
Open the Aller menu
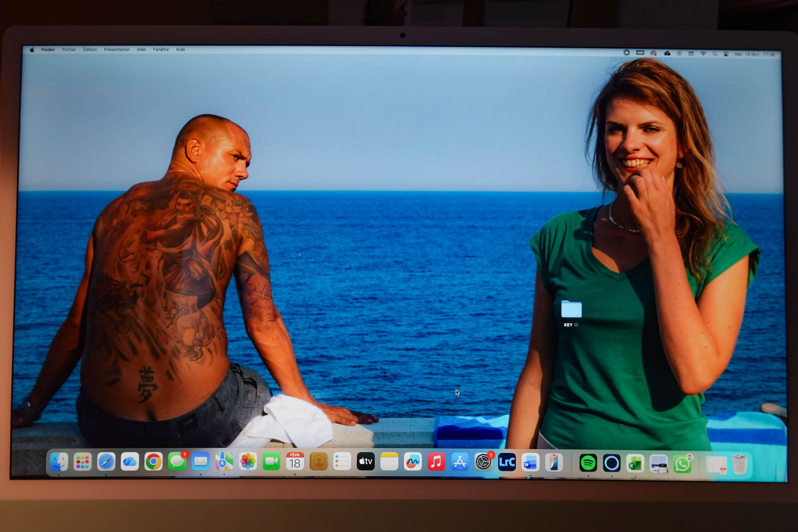tap(142, 49)
